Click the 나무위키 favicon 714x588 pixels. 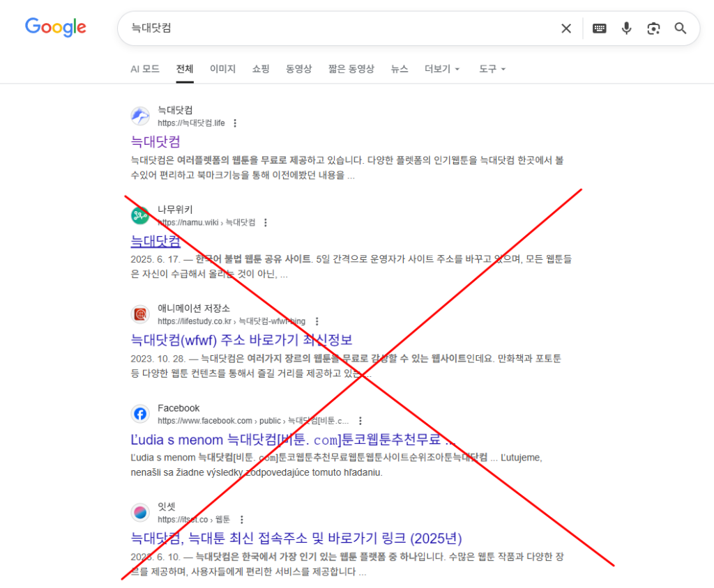tap(140, 215)
